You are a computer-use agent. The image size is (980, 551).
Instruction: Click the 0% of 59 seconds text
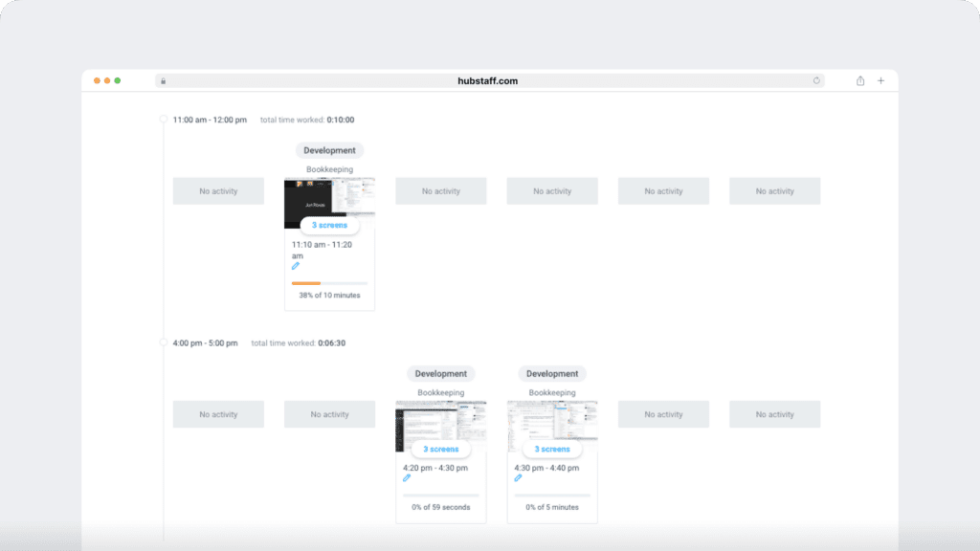click(x=440, y=507)
